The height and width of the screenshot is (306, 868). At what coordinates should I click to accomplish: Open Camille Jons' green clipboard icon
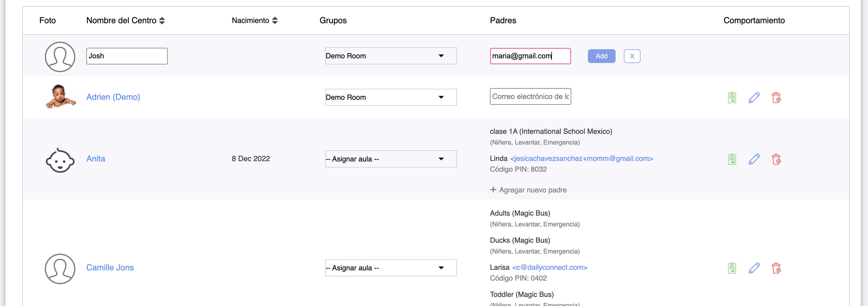(x=732, y=268)
